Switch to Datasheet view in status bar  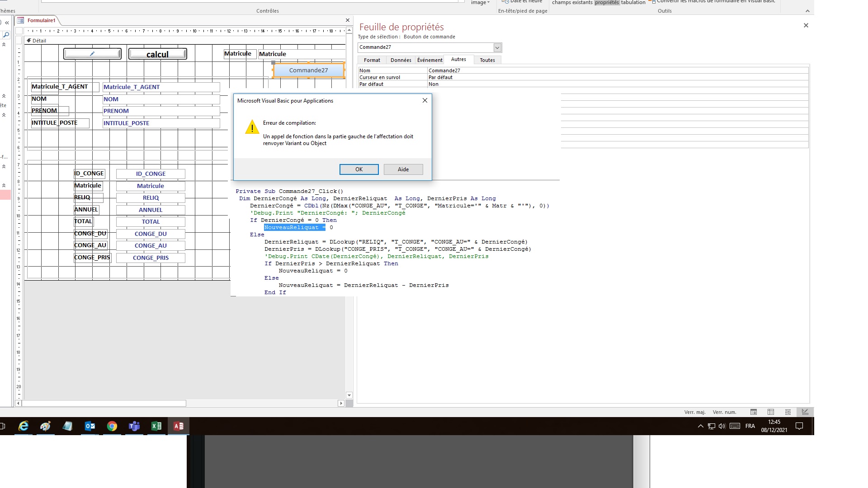(771, 412)
